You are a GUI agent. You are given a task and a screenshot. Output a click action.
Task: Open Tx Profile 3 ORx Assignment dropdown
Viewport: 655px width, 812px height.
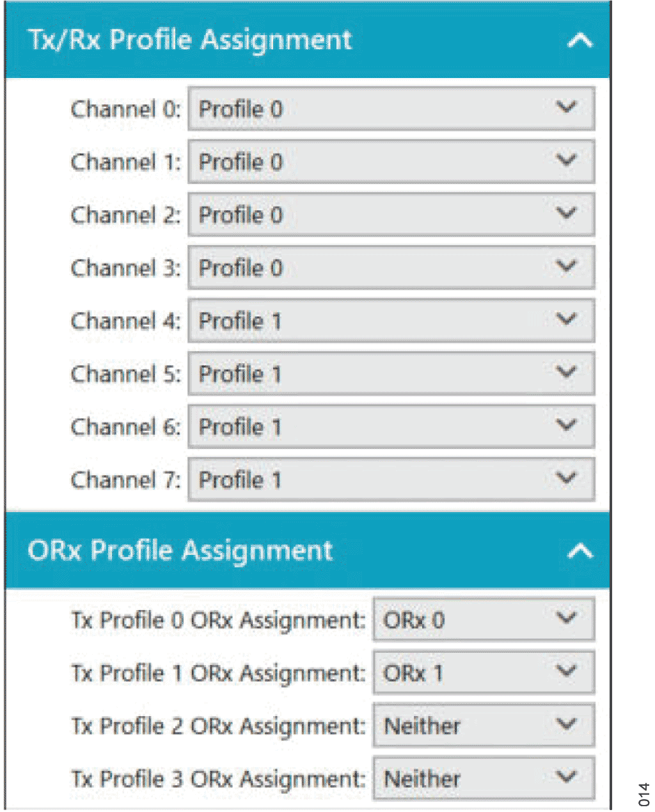[484, 779]
